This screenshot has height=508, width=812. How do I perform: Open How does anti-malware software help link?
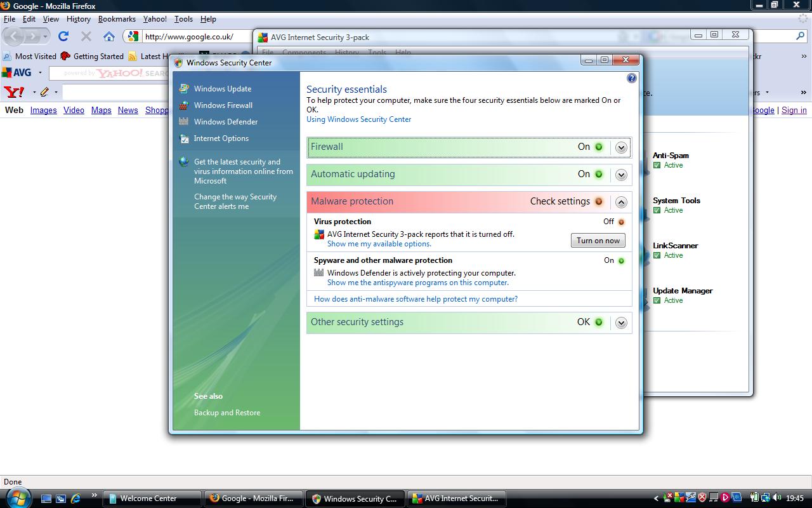click(x=416, y=299)
